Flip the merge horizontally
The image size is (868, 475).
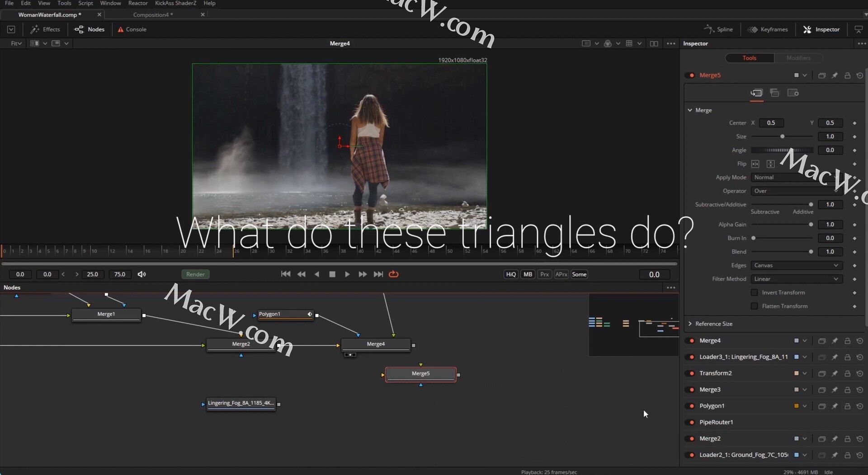755,164
